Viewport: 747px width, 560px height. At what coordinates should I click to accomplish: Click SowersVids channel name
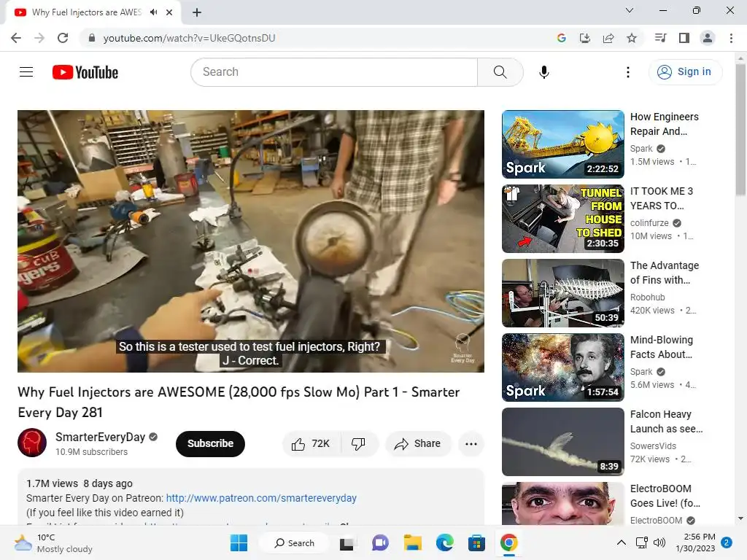click(x=653, y=446)
